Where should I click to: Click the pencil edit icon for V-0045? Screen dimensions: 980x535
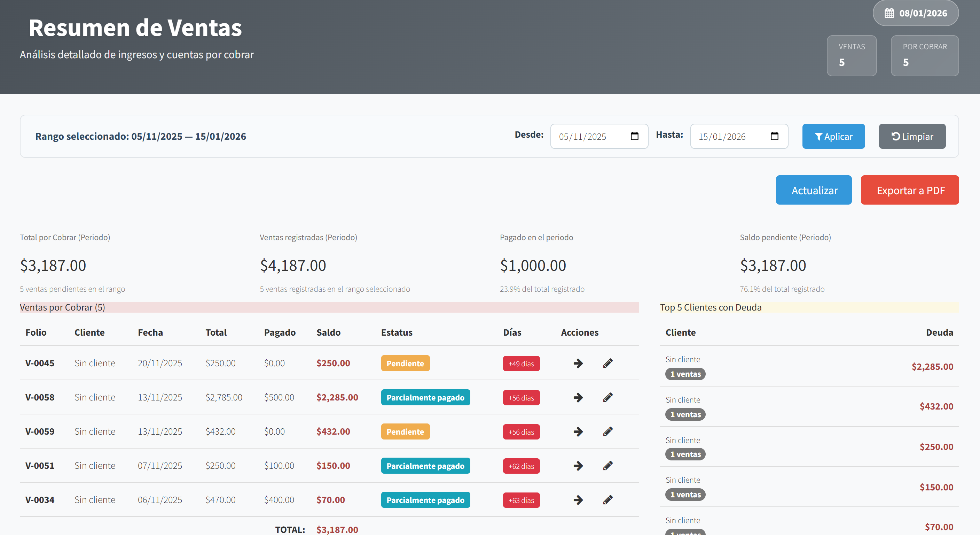pyautogui.click(x=607, y=363)
